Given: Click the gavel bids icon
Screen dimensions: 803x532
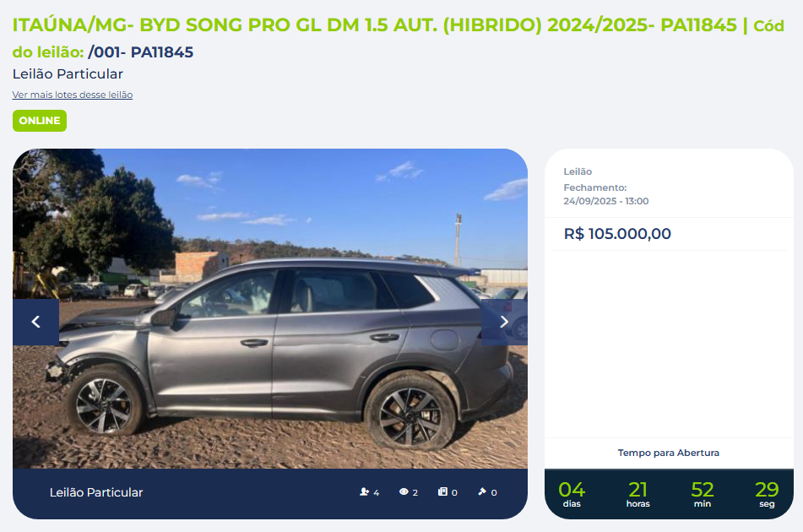Looking at the screenshot, I should (x=482, y=491).
